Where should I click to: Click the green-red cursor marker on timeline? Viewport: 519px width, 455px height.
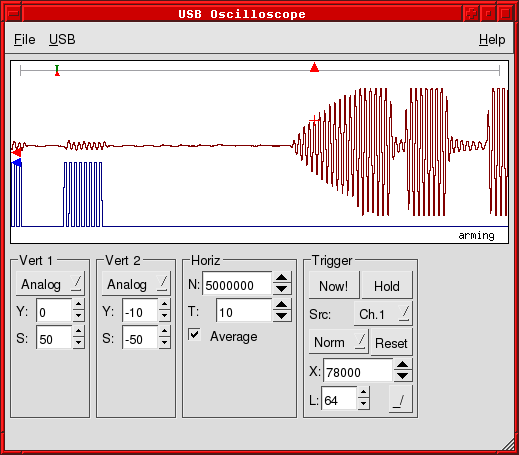57,70
